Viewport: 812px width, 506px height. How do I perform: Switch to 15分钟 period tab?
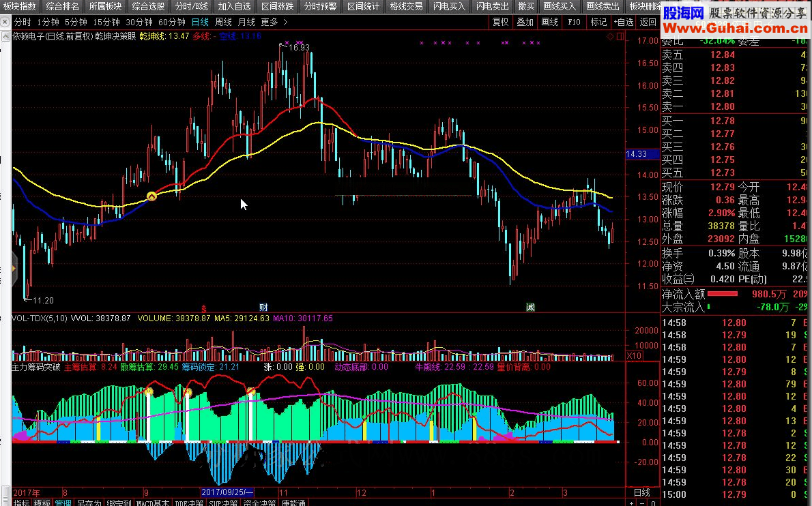pyautogui.click(x=106, y=23)
